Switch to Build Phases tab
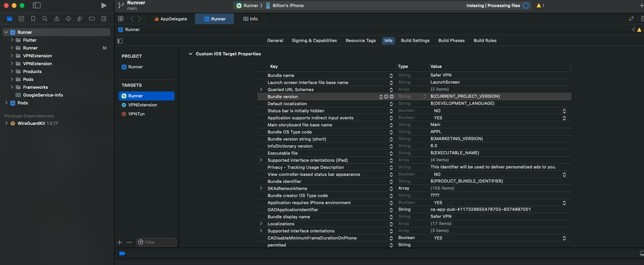 click(451, 40)
